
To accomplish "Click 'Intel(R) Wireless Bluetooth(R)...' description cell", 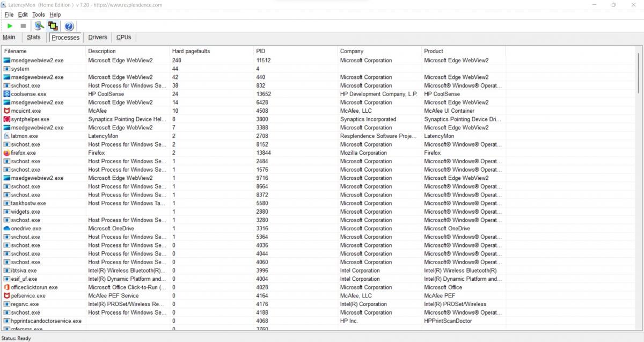I will coord(127,271).
